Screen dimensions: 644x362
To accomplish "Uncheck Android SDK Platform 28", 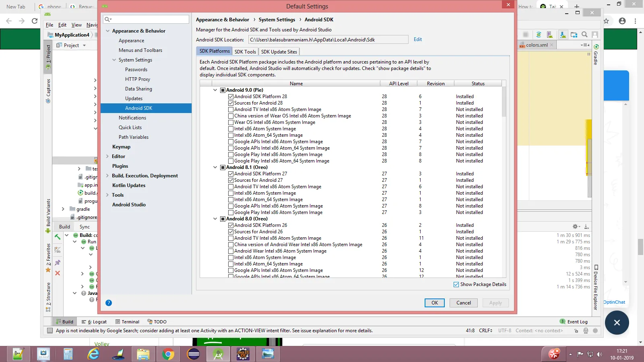I will click(x=231, y=97).
